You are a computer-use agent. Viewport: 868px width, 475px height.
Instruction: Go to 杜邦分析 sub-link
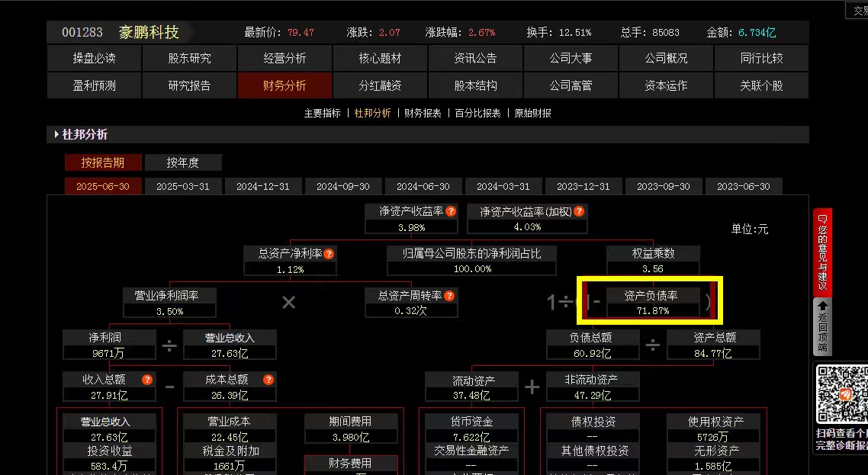coord(372,113)
